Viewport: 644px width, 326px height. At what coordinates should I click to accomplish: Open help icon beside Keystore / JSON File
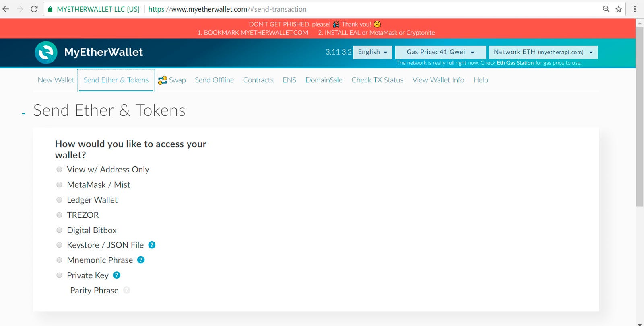point(152,245)
